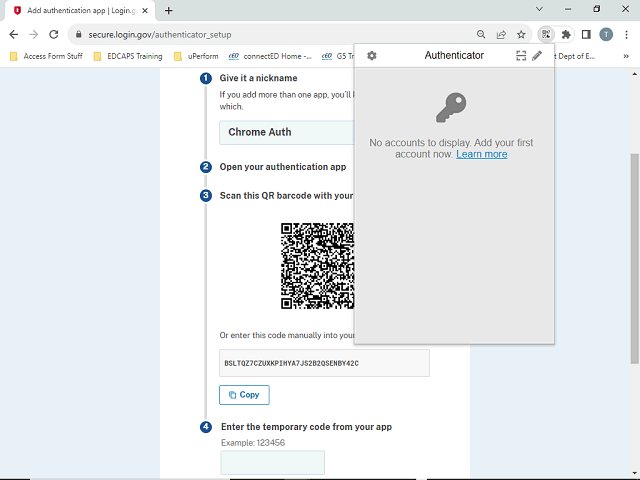Open the tab search chevron
Image resolution: width=640 pixels, height=480 pixels.
point(539,9)
